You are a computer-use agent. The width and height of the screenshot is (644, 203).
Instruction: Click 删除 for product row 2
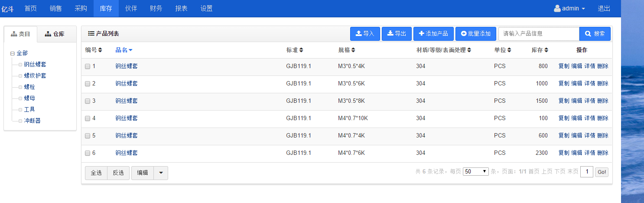[x=603, y=84]
